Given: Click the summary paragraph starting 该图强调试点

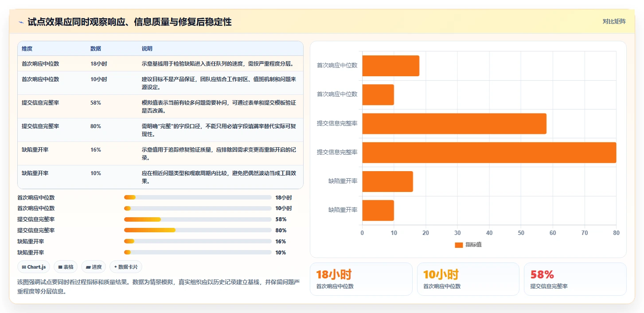Looking at the screenshot, I should tap(159, 286).
